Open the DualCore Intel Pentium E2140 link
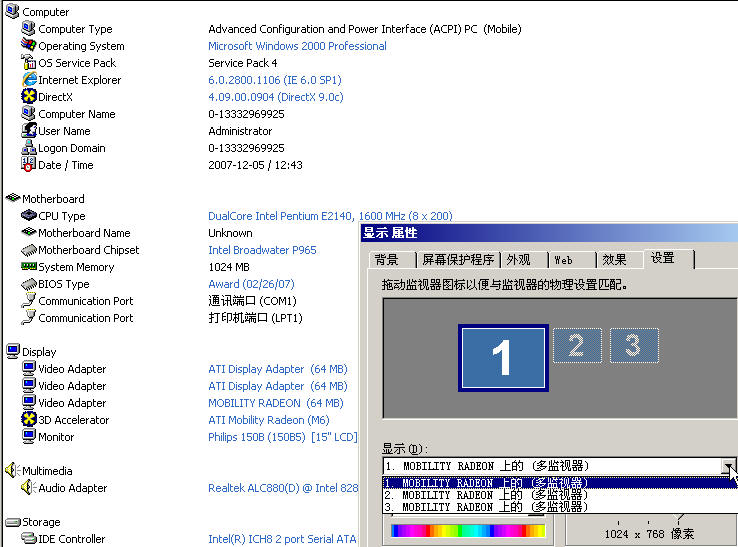 pyautogui.click(x=330, y=216)
